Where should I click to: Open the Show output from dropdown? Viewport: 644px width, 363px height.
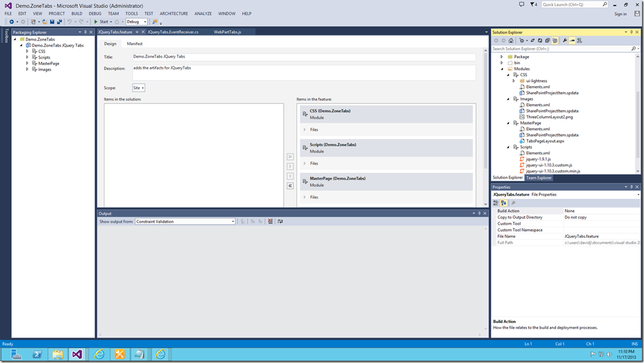click(185, 222)
